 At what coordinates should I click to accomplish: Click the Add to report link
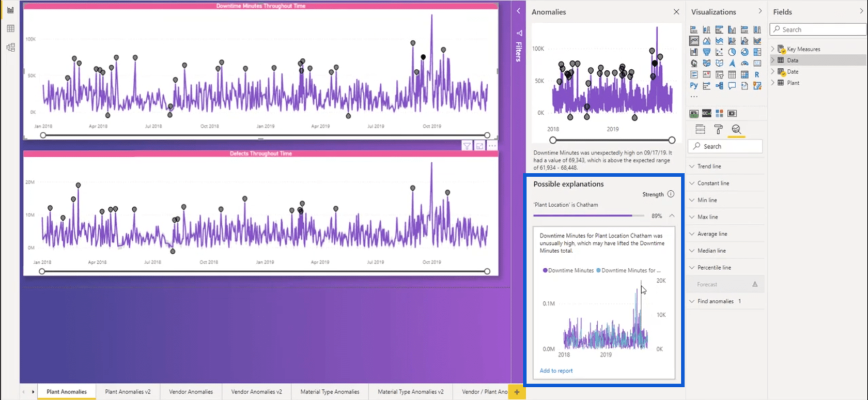pos(556,371)
